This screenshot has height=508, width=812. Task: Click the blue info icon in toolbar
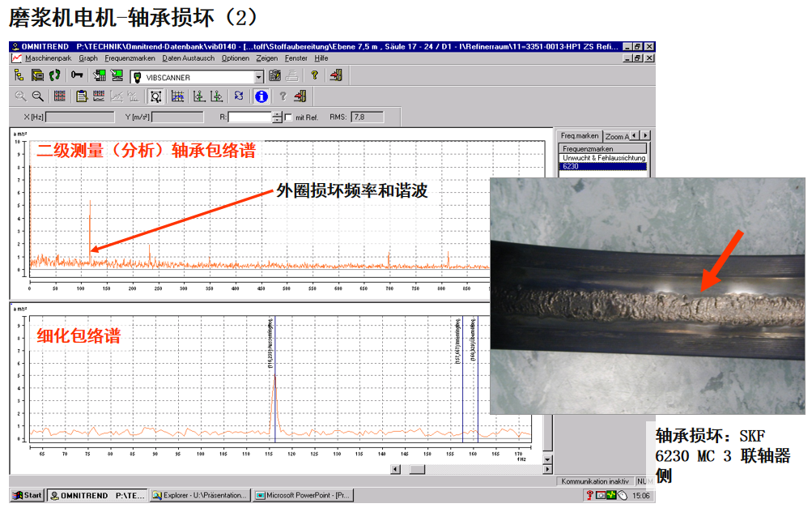pos(261,96)
